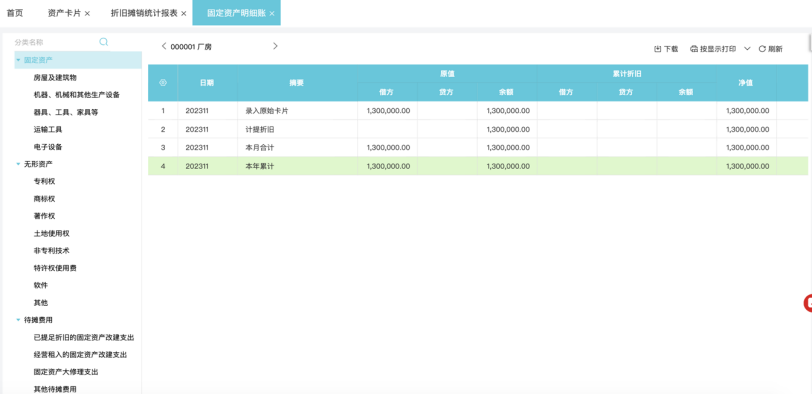
Task: Collapse the 固定资产 tree node
Action: point(18,60)
